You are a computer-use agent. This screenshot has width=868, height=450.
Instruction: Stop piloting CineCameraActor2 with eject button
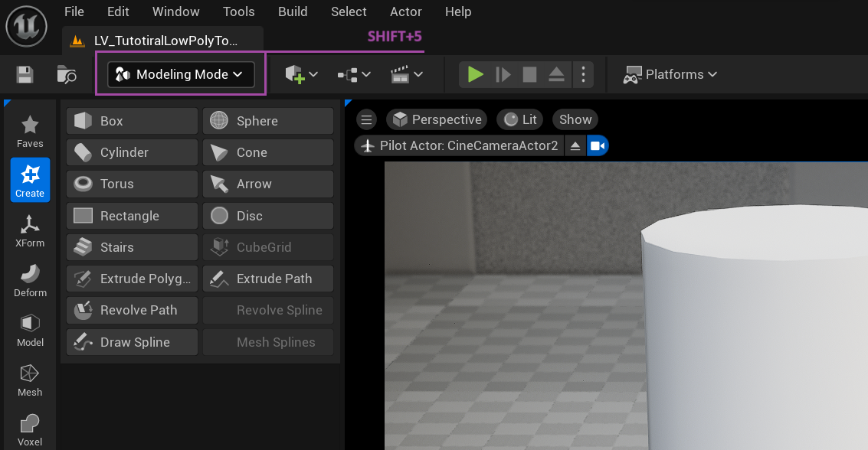[x=575, y=145]
